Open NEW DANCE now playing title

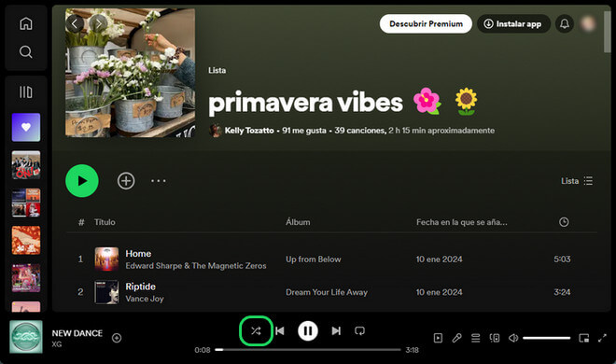[77, 333]
